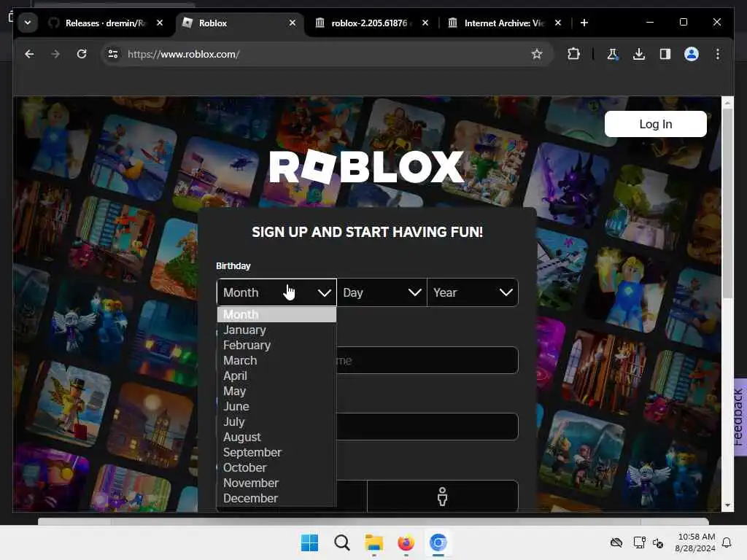Image resolution: width=747 pixels, height=560 pixels.
Task: Open the Day birthday dropdown
Action: pyautogui.click(x=382, y=292)
